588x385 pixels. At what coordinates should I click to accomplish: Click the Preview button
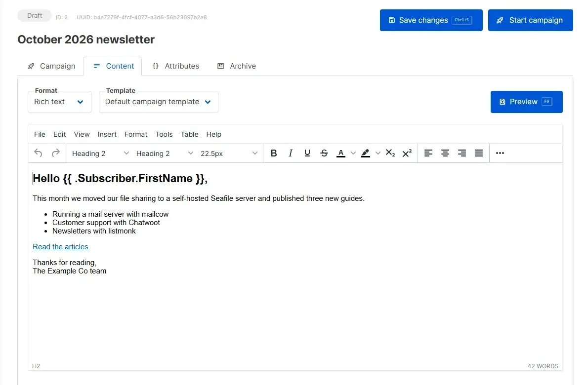[x=527, y=102]
